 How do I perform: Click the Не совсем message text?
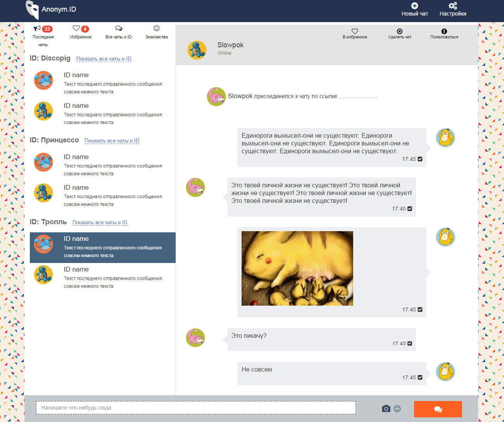257,370
